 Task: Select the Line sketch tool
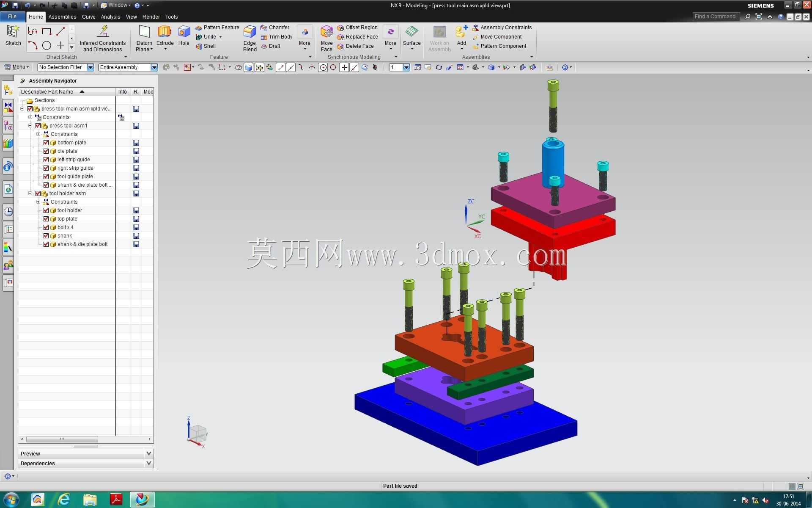[60, 31]
